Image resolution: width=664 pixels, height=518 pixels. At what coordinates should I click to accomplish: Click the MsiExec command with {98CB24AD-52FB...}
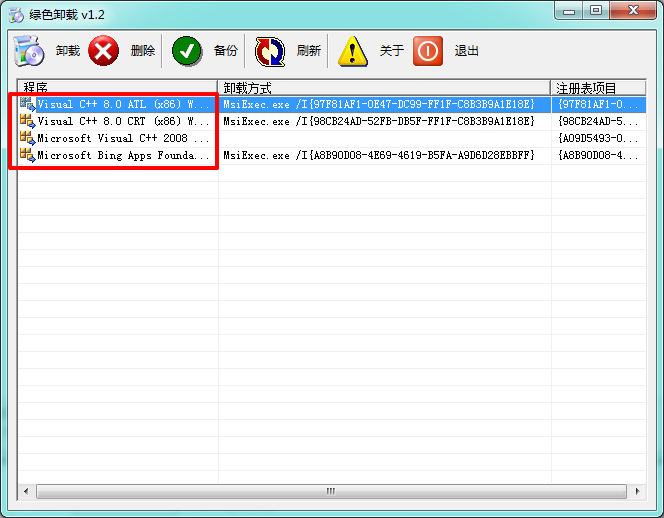[379, 121]
